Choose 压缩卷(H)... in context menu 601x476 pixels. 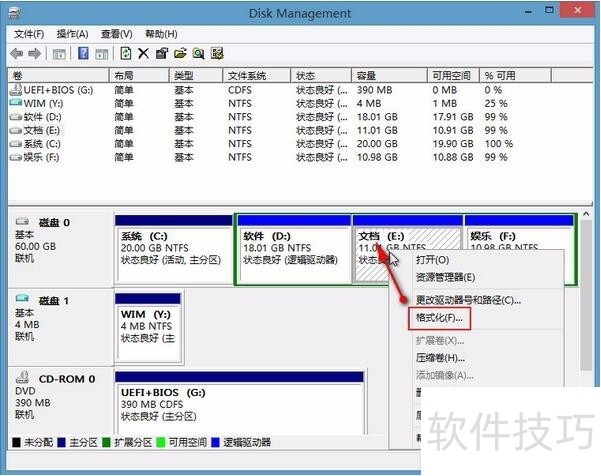[x=440, y=358]
